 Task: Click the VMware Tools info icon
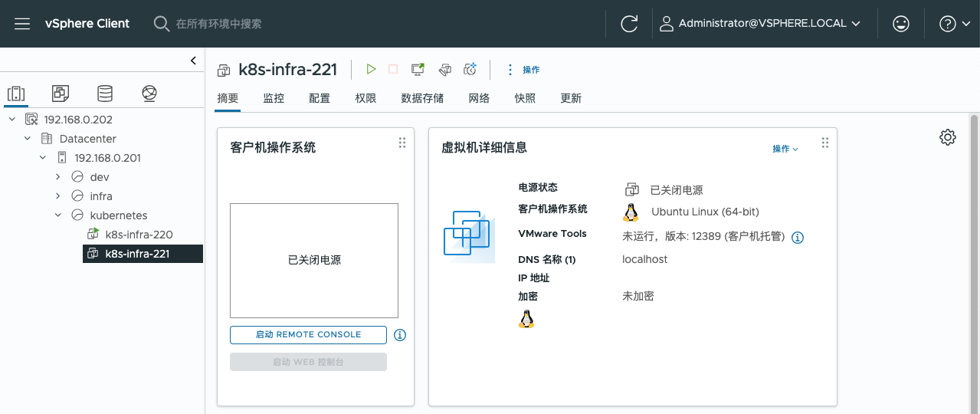[x=797, y=238]
